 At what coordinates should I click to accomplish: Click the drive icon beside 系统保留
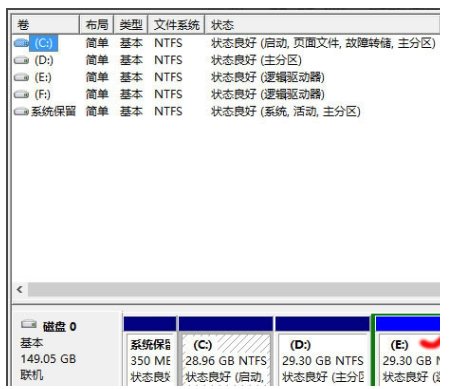[x=21, y=111]
